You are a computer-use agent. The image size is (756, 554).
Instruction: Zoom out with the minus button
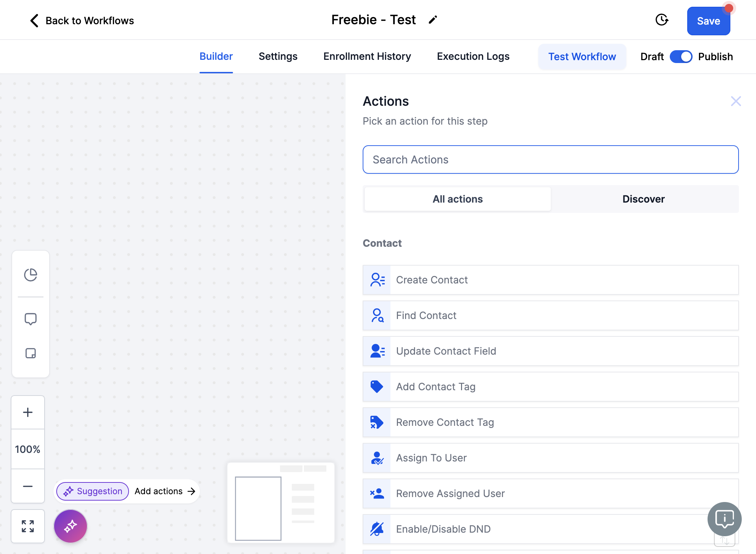28,486
